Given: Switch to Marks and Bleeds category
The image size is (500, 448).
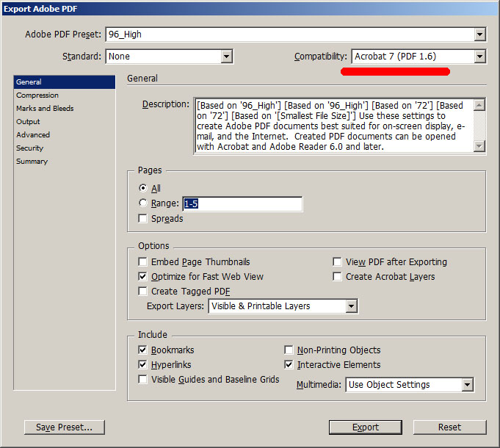Looking at the screenshot, I should point(65,109).
